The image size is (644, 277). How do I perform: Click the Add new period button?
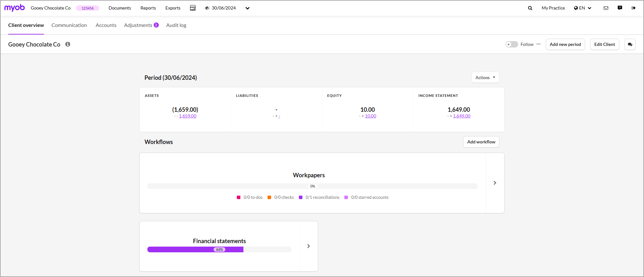565,45
